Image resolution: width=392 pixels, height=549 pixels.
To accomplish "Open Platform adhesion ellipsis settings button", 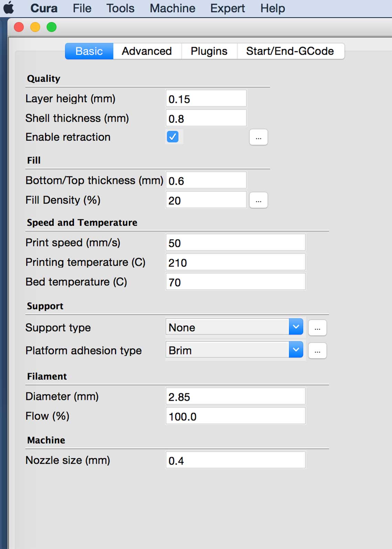I will (x=317, y=351).
